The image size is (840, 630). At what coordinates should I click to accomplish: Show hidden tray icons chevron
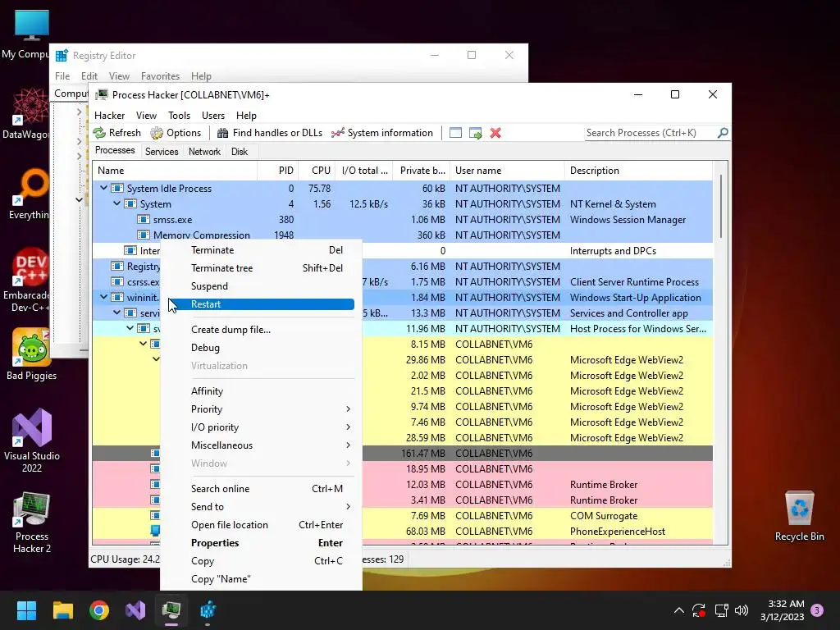click(678, 610)
